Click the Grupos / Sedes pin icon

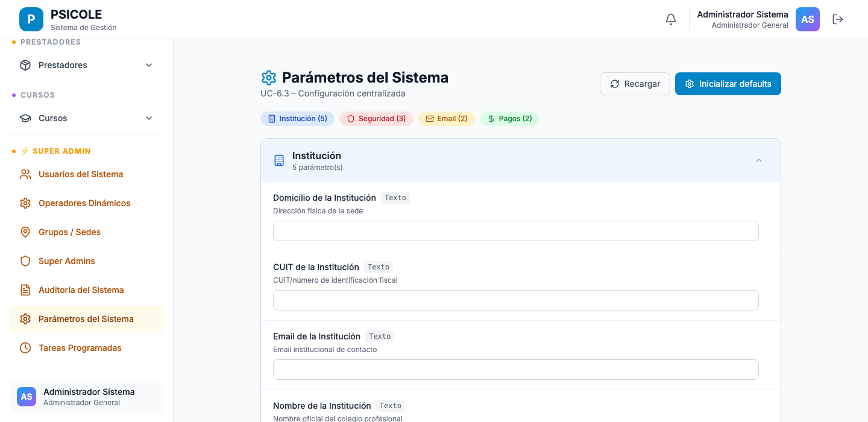click(x=25, y=232)
